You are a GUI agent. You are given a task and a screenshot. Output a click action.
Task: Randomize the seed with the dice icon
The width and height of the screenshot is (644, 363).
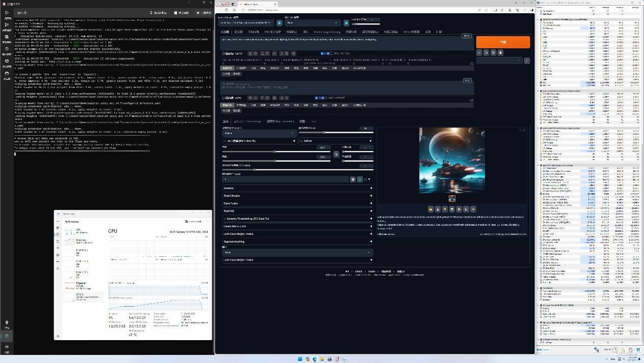(x=353, y=179)
